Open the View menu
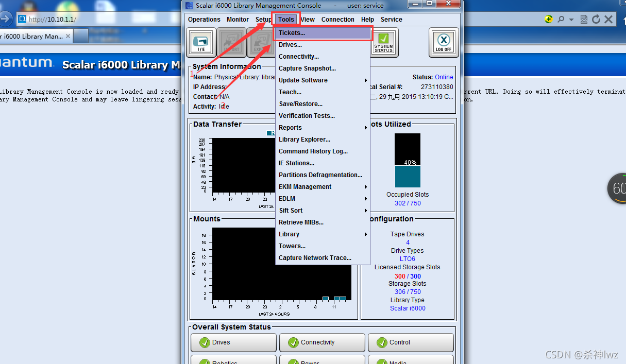The image size is (626, 364). [308, 20]
